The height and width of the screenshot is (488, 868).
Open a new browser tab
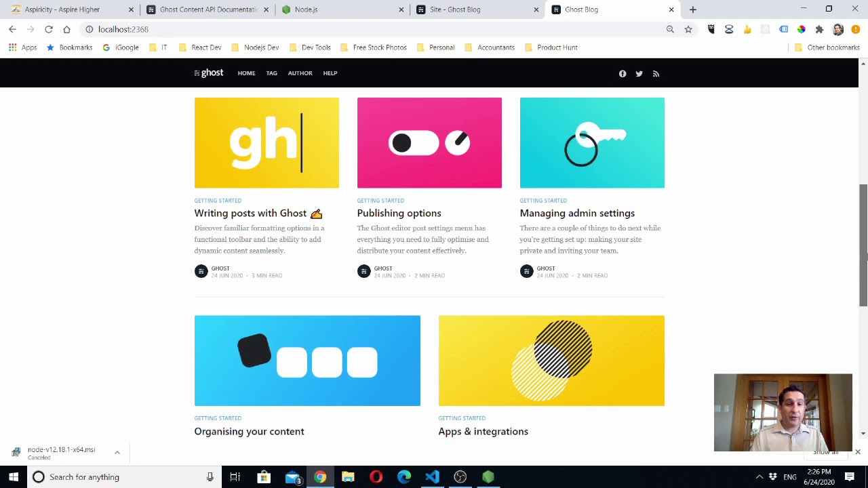[x=692, y=9]
